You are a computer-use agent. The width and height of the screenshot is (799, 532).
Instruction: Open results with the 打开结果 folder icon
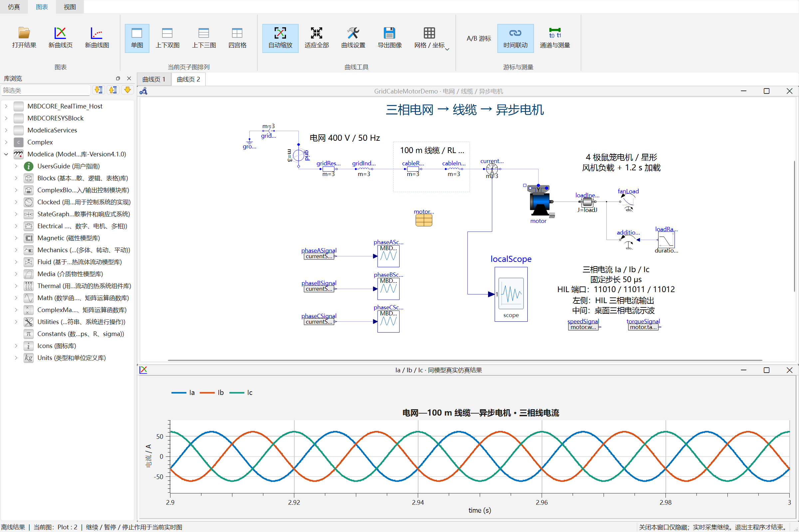pos(24,38)
